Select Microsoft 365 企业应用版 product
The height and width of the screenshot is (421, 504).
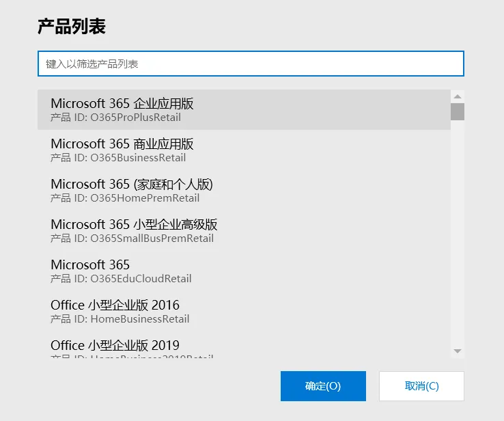(244, 109)
